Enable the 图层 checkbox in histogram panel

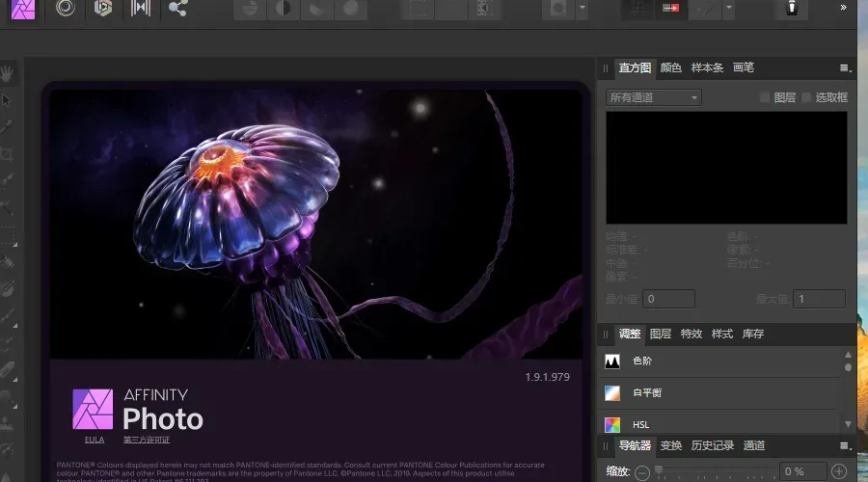(765, 97)
